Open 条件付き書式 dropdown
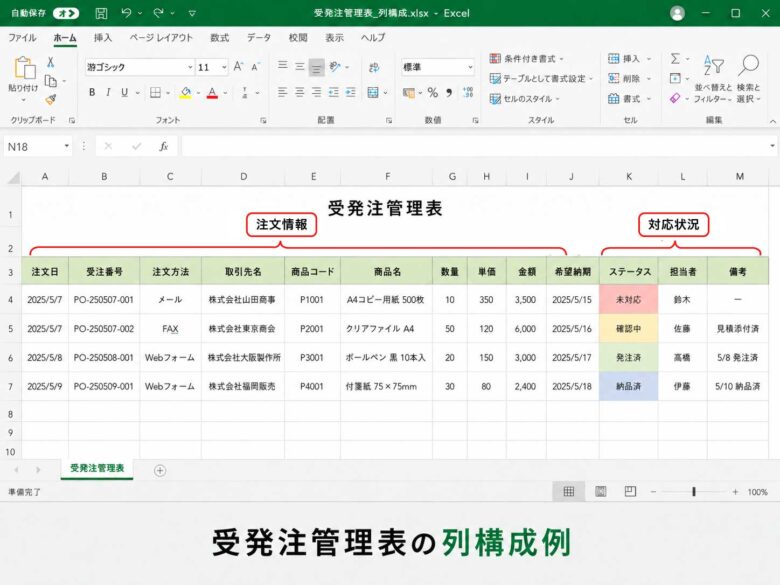The image size is (780, 585). click(527, 59)
